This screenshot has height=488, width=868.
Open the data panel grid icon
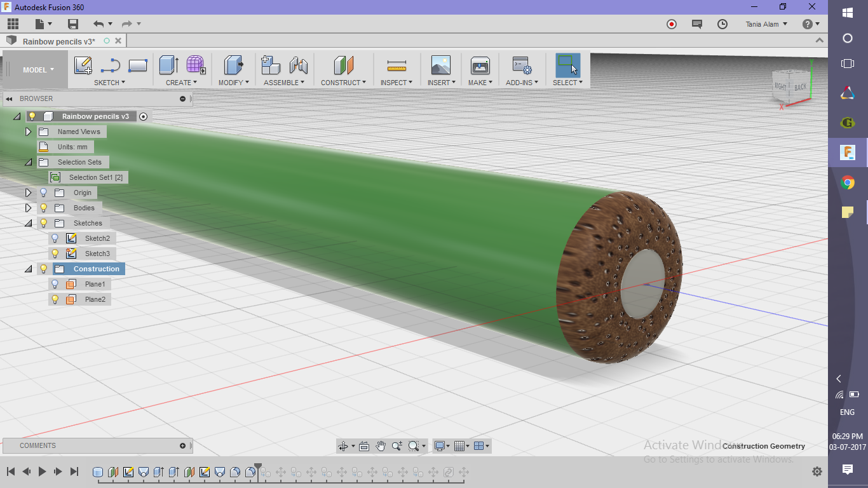(x=13, y=24)
